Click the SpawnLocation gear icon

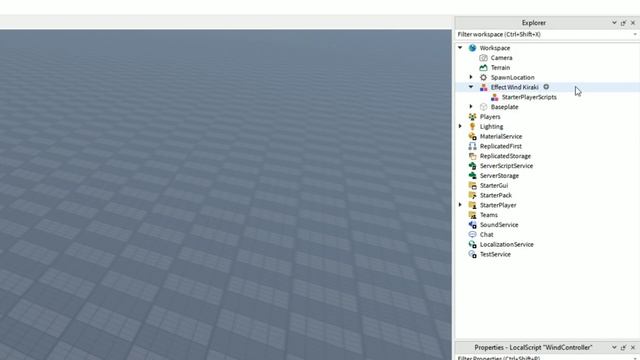[x=483, y=77]
